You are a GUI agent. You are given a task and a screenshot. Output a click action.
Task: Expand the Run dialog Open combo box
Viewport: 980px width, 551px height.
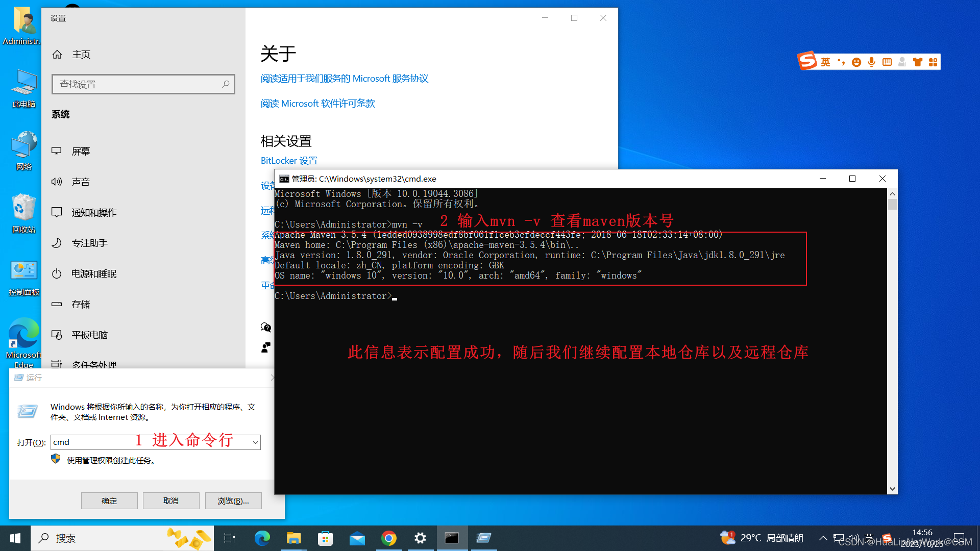255,442
